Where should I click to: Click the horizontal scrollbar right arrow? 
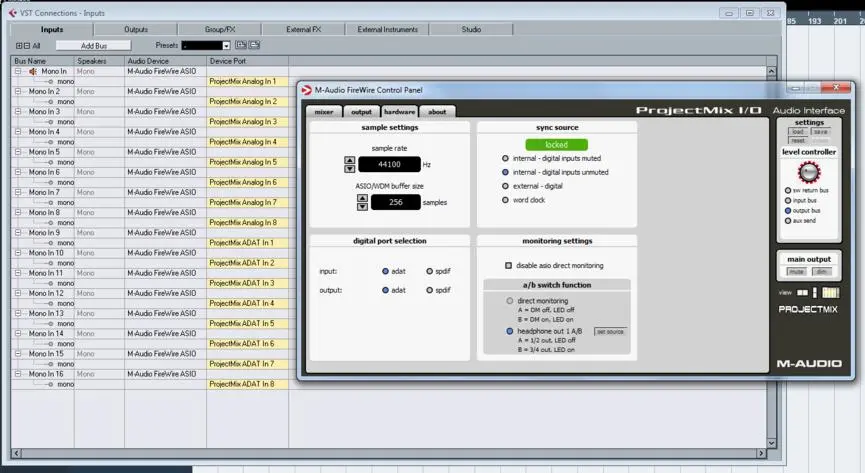pyautogui.click(x=761, y=453)
